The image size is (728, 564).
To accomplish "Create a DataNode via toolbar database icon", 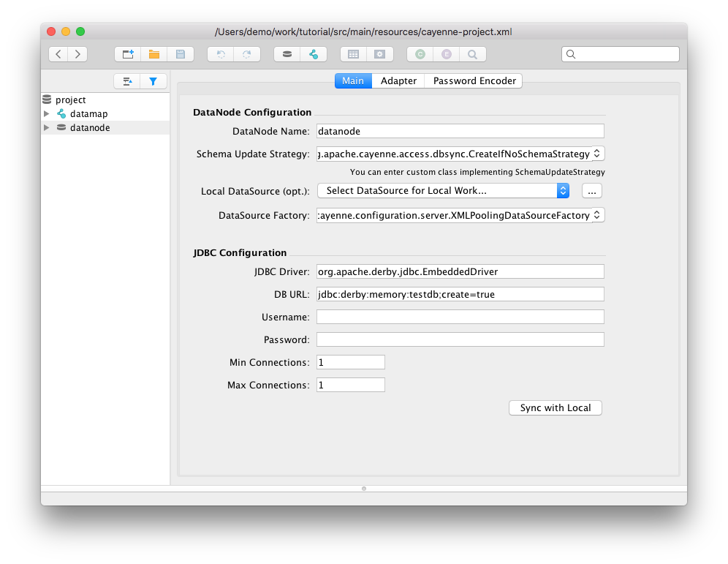I will click(x=287, y=54).
